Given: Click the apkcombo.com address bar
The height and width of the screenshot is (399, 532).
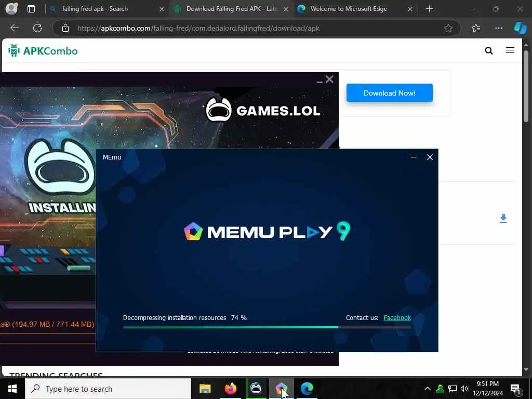Looking at the screenshot, I should pos(256,28).
